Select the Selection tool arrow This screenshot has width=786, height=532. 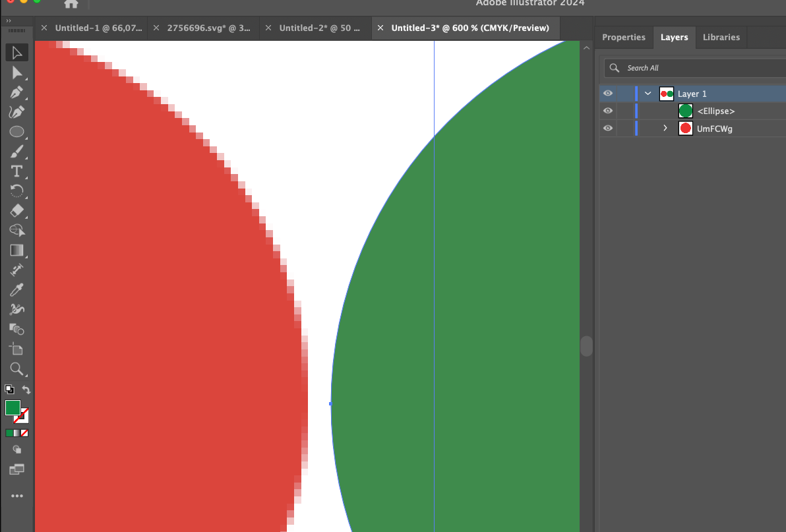coord(16,53)
